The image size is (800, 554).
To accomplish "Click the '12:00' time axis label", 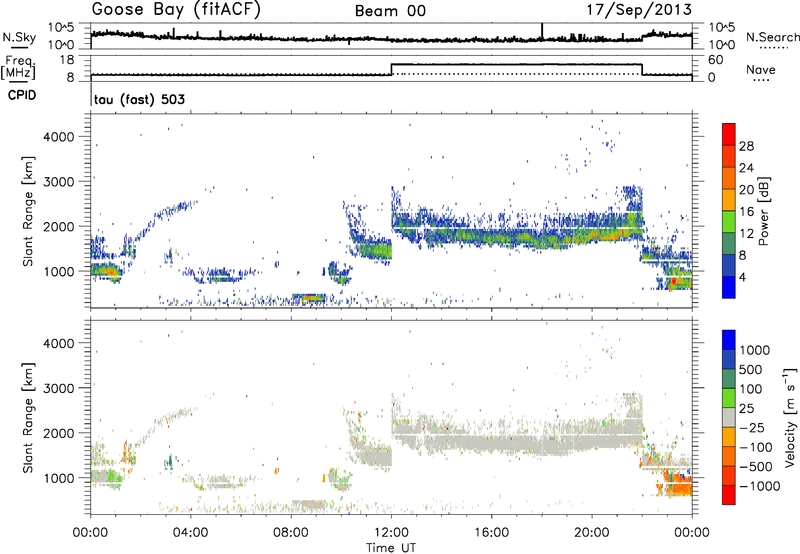I will [x=391, y=533].
